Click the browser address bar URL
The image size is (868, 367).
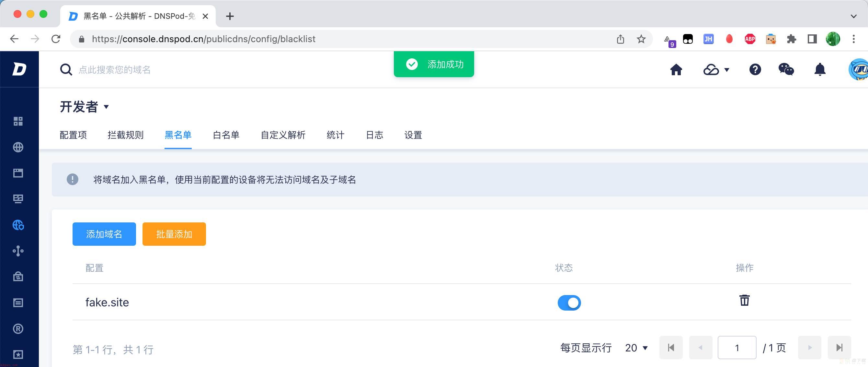(x=203, y=39)
